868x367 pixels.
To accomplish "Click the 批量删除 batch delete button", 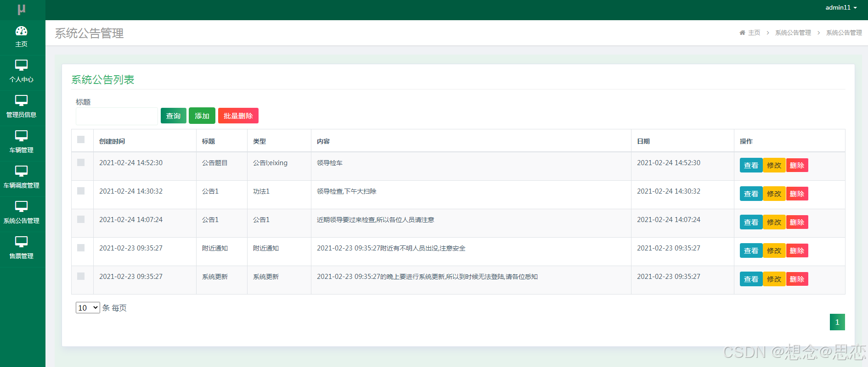I will [238, 116].
